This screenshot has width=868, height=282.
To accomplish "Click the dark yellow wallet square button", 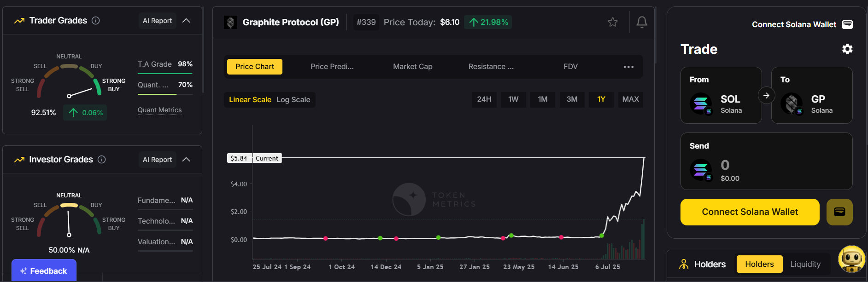I will [839, 212].
